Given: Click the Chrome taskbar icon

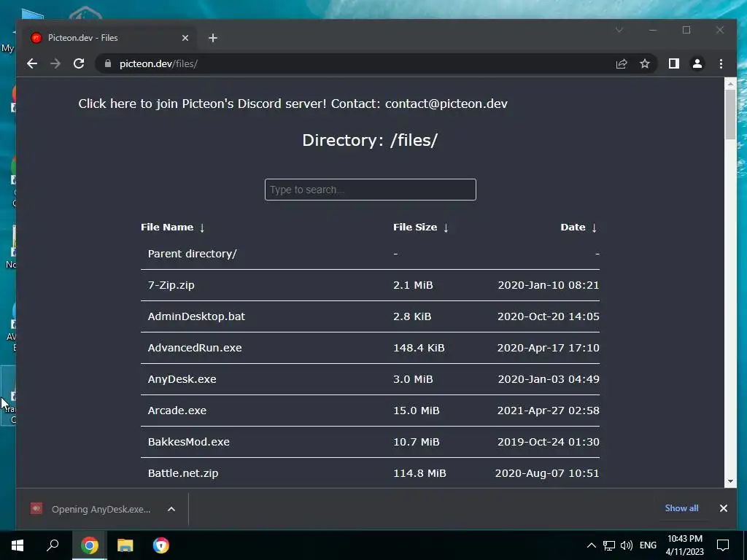Looking at the screenshot, I should 89,545.
